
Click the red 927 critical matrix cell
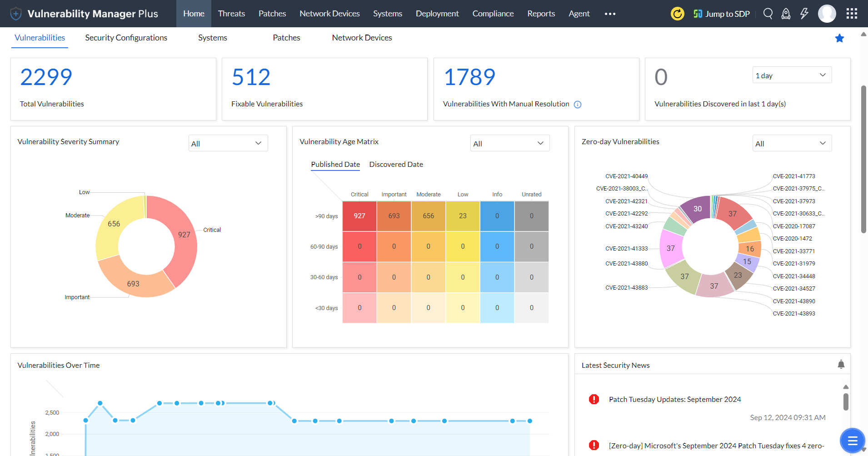click(x=359, y=216)
